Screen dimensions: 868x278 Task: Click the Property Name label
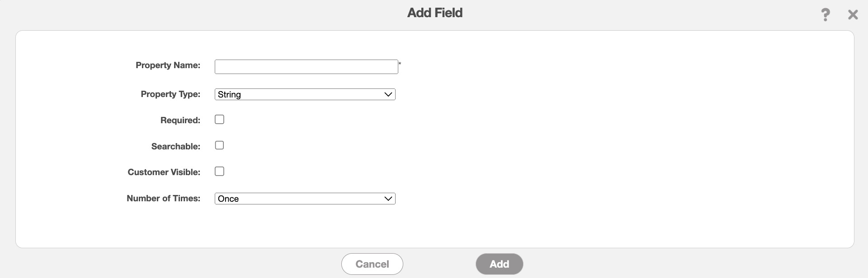(168, 65)
